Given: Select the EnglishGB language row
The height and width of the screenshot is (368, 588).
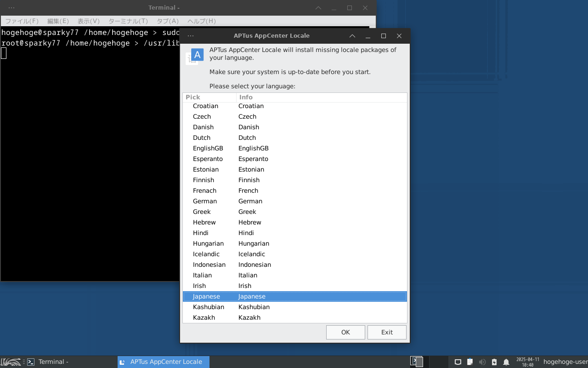Looking at the screenshot, I should coord(295,148).
